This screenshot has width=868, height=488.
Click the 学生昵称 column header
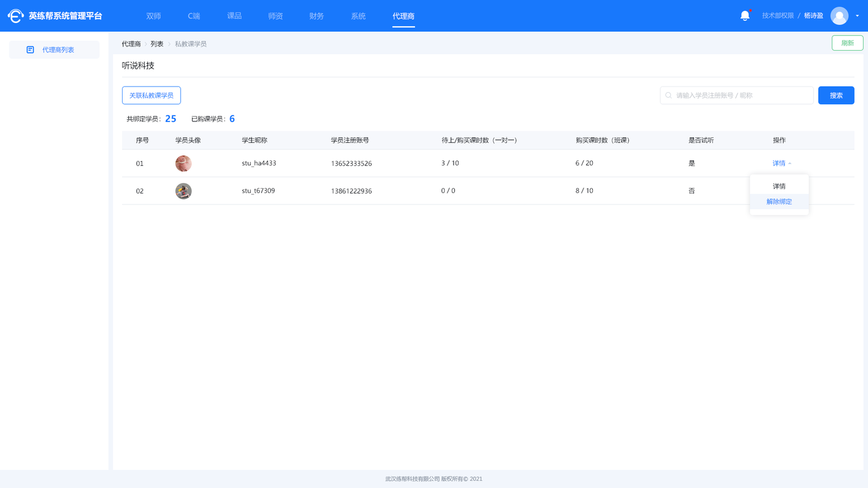point(254,140)
